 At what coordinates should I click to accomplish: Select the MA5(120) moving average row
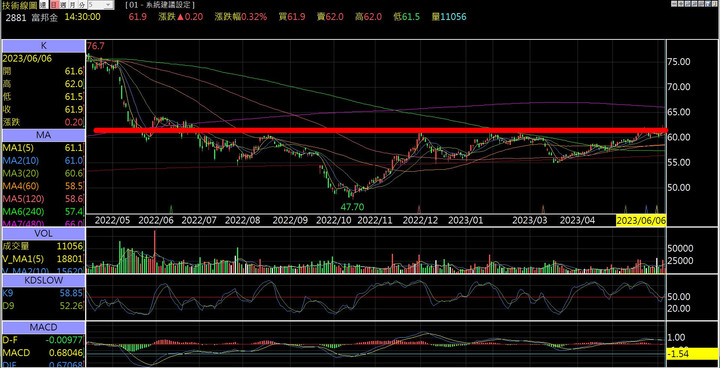coord(44,199)
